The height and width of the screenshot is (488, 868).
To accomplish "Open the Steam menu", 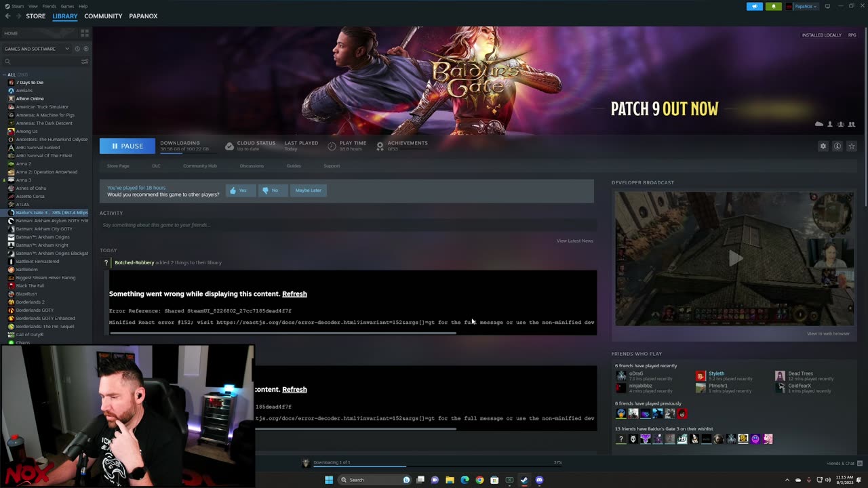I will click(14, 6).
